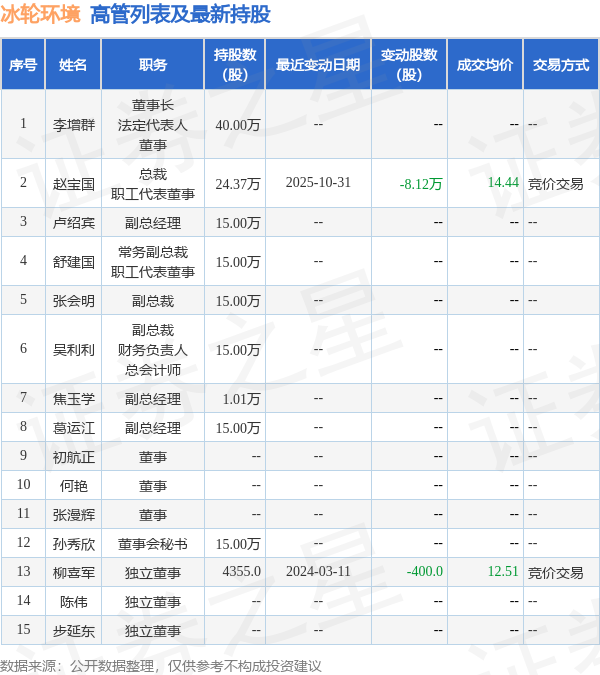The height and width of the screenshot is (675, 600).
Task: Click the name 初航正
Action: point(74,457)
